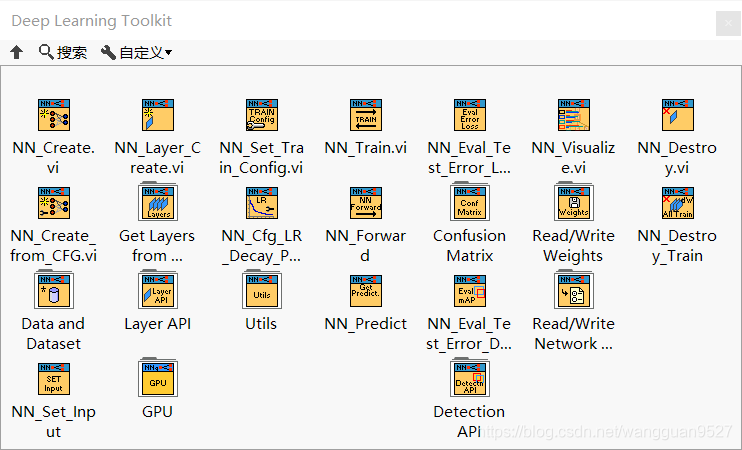This screenshot has width=742, height=450.
Task: Click the 'NN_Visualize.vi' label text
Action: 573,158
